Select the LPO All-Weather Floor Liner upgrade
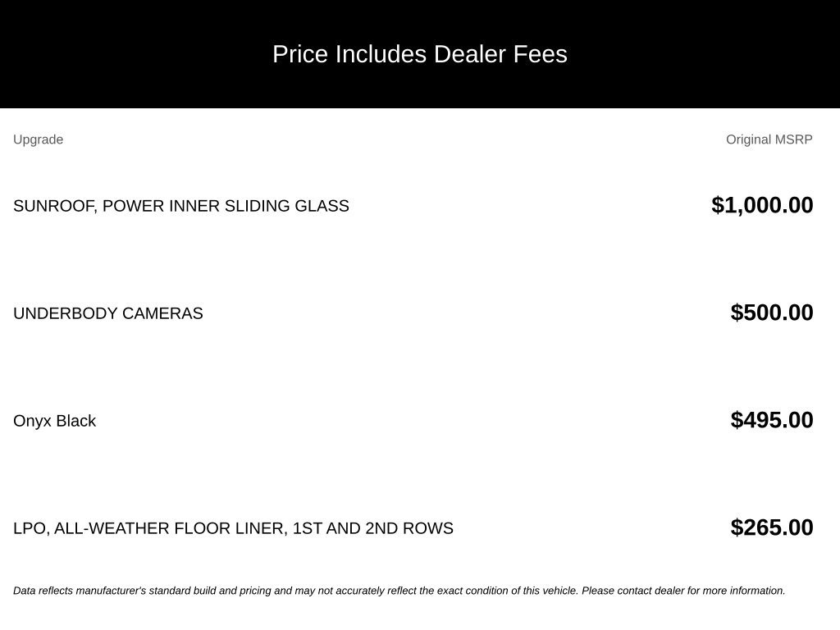 click(234, 528)
